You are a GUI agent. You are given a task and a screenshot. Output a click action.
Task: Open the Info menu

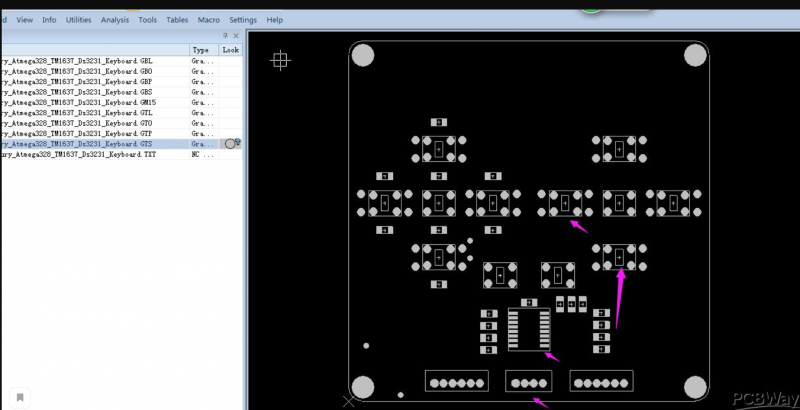tap(49, 20)
